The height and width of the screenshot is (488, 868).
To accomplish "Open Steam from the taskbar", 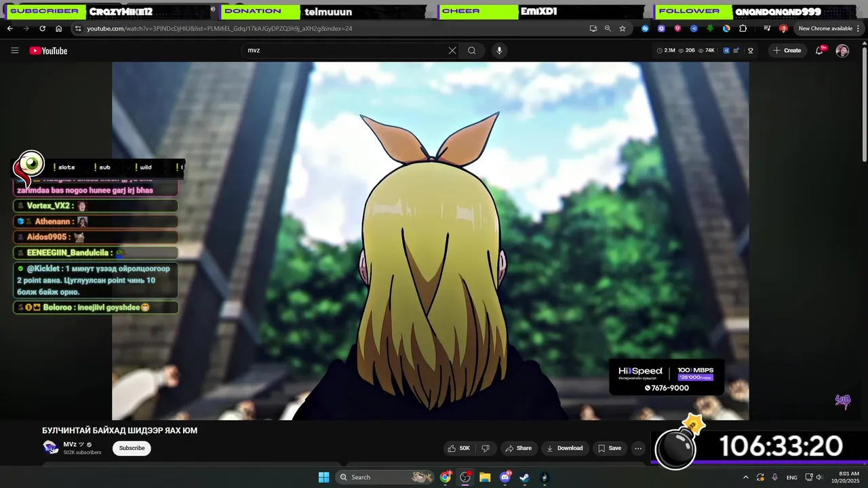I will (524, 477).
